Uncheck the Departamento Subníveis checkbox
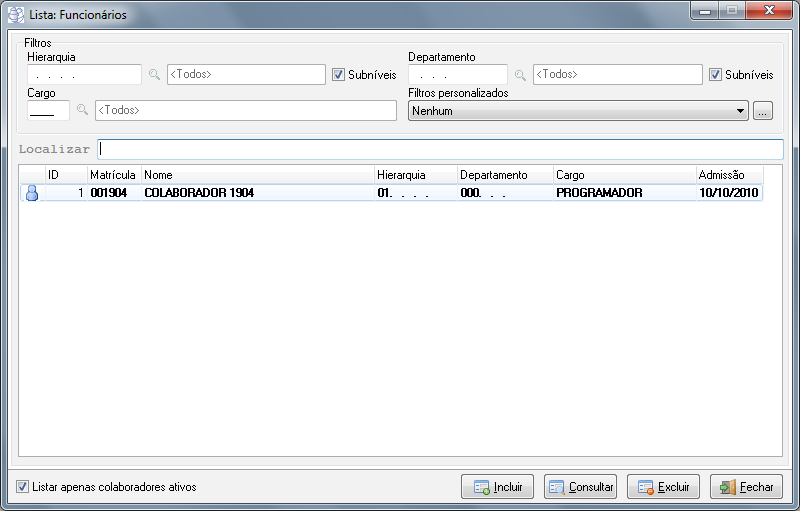 (715, 74)
